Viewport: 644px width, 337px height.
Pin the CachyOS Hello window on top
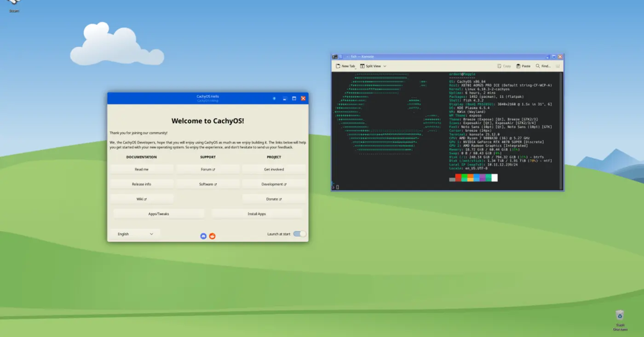(274, 98)
